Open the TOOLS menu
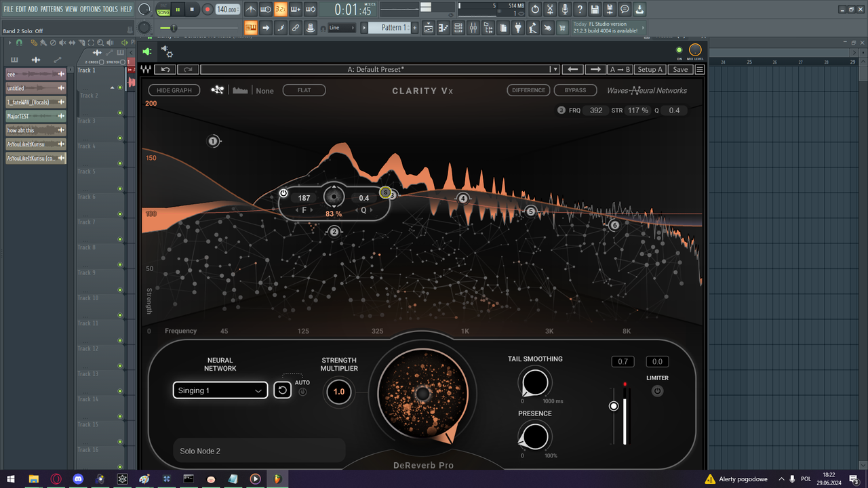This screenshot has height=488, width=868. (x=110, y=9)
